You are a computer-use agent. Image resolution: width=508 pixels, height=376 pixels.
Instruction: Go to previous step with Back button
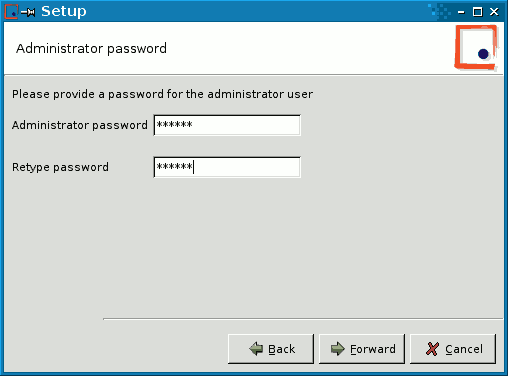point(271,349)
